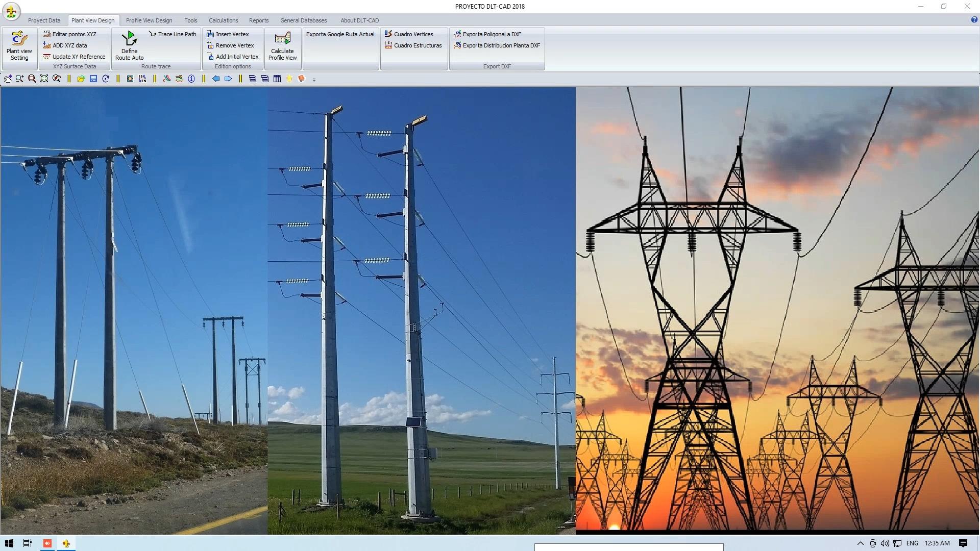Click the save floppy disk icon
Screen dimensions: 980x551
pyautogui.click(x=93, y=79)
